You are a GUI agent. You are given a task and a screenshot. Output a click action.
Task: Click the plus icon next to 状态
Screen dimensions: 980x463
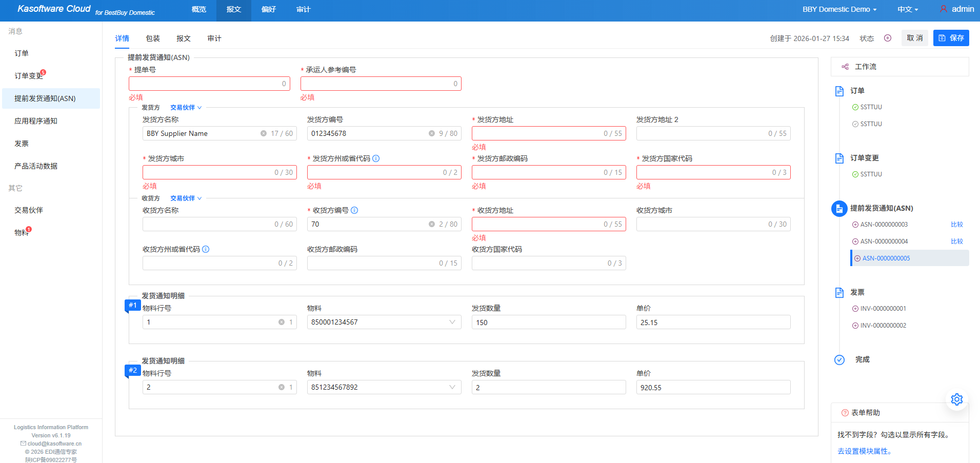coord(888,38)
